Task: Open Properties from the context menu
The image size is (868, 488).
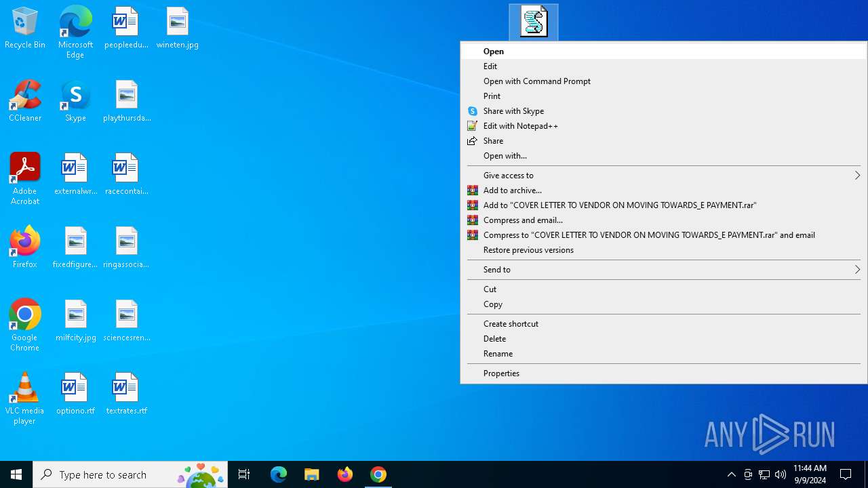Action: coord(664,373)
